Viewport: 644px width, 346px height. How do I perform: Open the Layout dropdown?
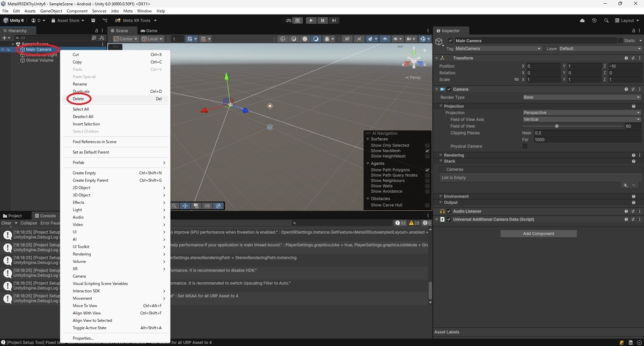[x=628, y=20]
